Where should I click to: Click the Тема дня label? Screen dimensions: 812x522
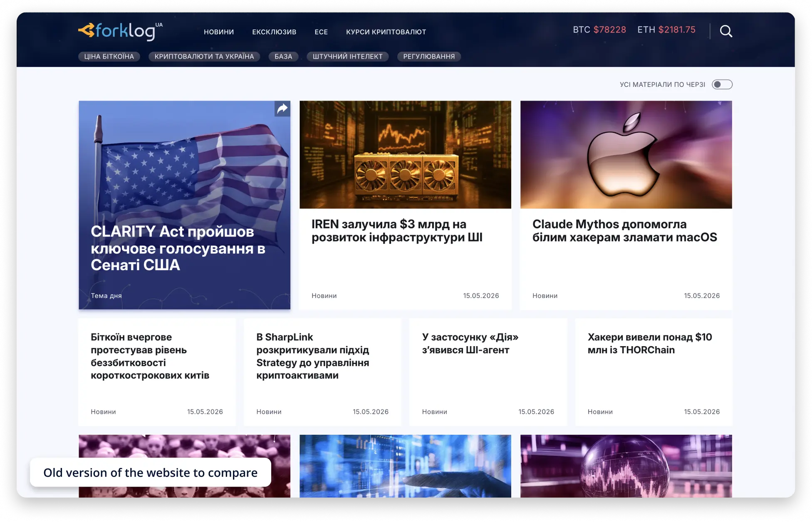point(106,296)
